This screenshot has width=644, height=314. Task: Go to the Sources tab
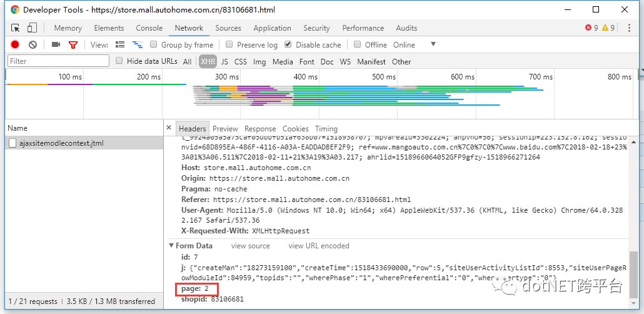228,28
